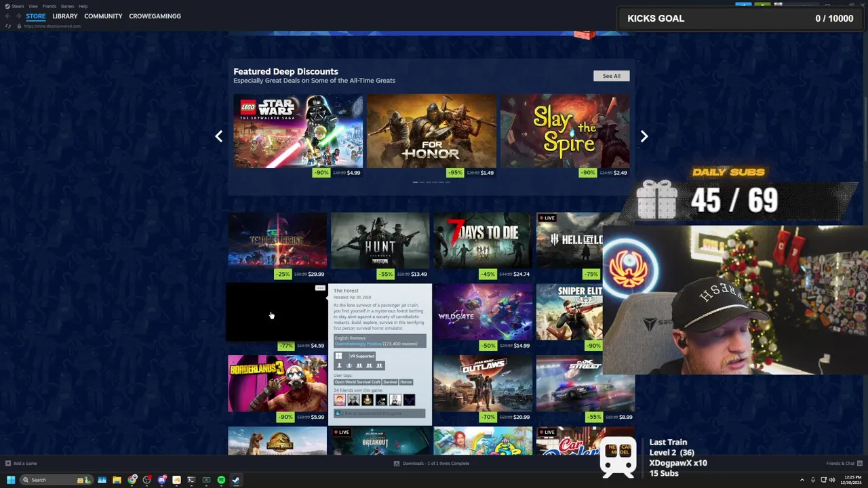Click the Horror user tag

pos(406,382)
